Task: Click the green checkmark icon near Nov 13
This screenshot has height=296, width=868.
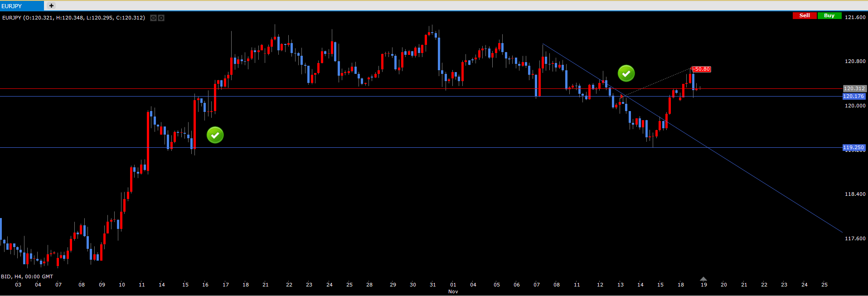Action: 626,73
